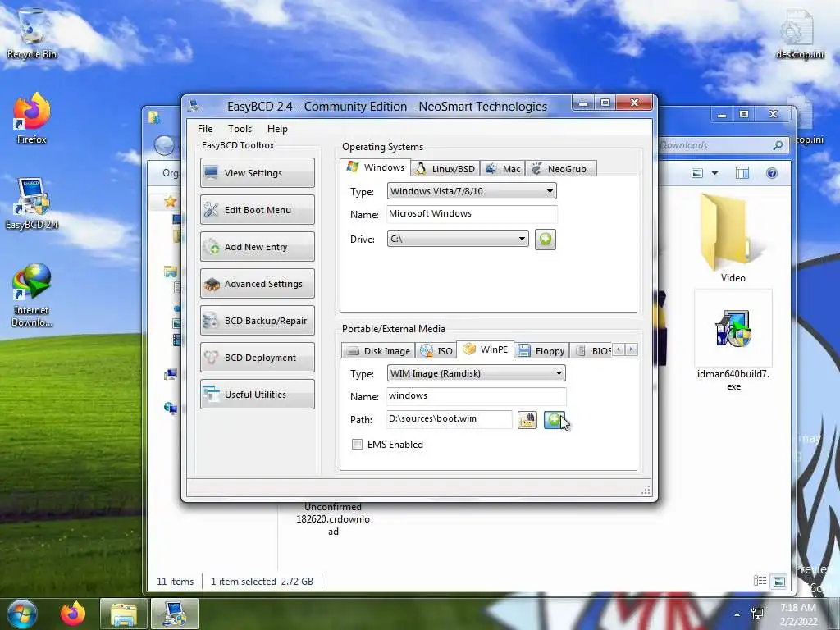Screen dimensions: 840x630
Task: Click the green add entry icon beside Path
Action: click(554, 420)
